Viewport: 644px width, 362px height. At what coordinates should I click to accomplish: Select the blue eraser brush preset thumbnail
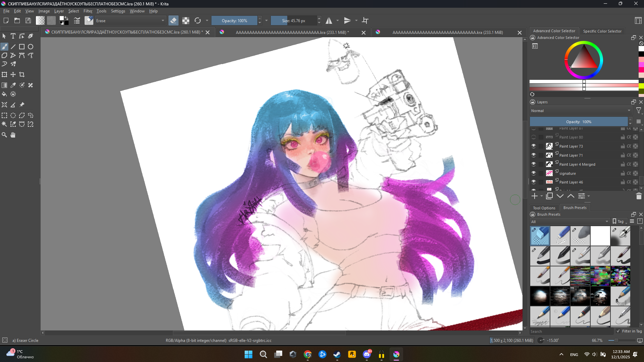coord(540,236)
